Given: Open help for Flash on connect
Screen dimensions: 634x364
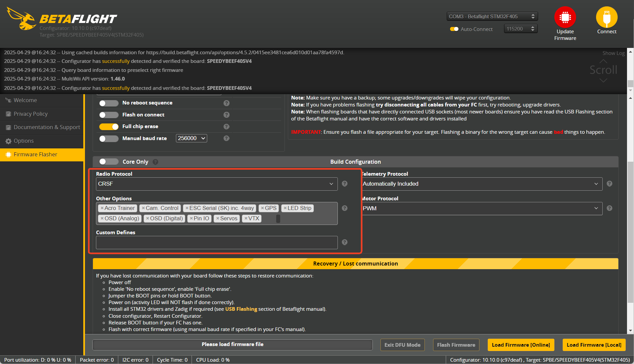Looking at the screenshot, I should pos(227,115).
